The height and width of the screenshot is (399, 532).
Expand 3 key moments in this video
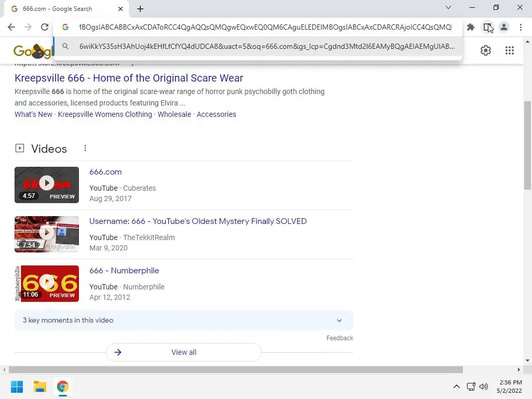point(184,320)
